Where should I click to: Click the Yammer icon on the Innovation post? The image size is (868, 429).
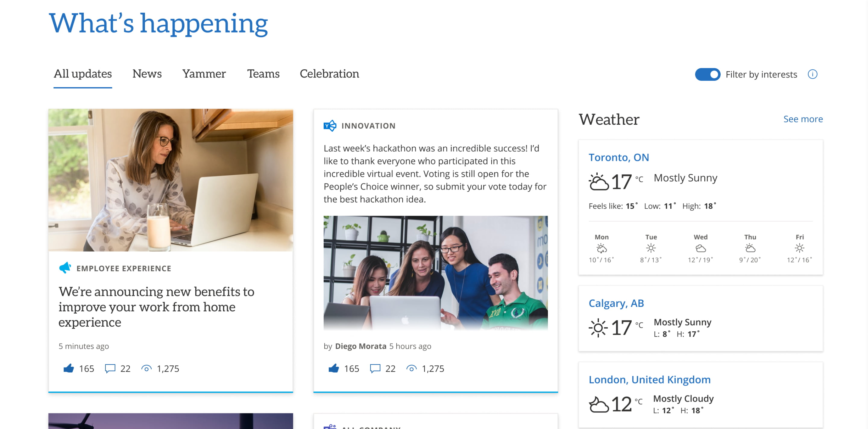pyautogui.click(x=329, y=126)
